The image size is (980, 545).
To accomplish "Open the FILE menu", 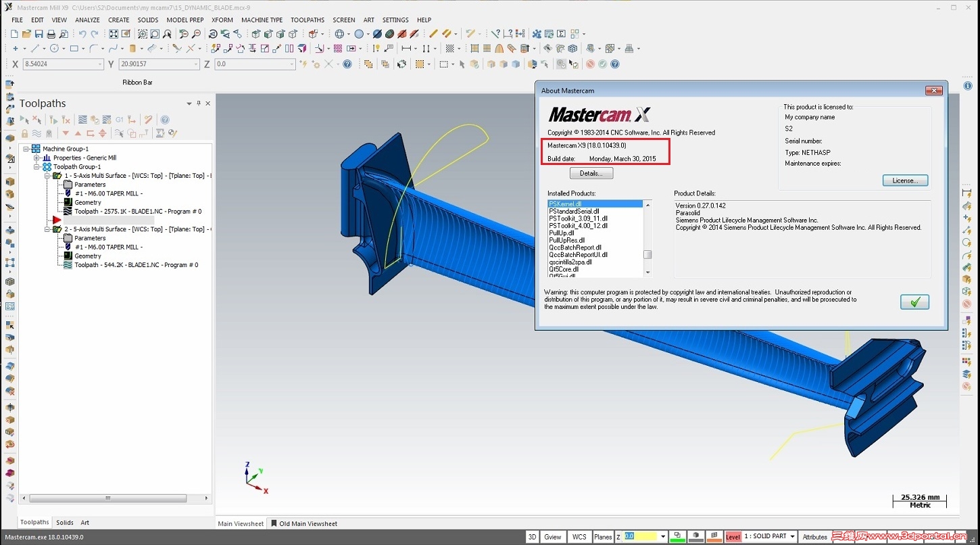I will [17, 20].
